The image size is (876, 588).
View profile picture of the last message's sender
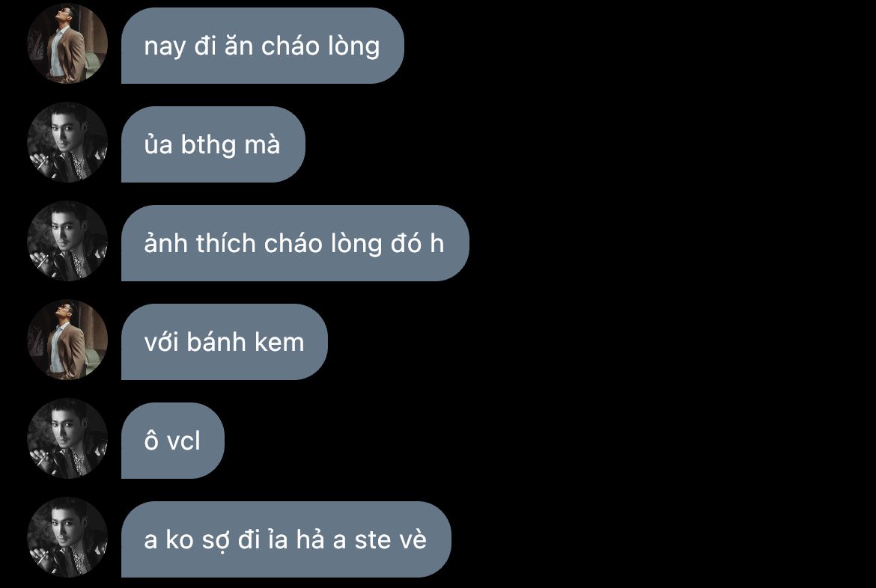point(67,538)
